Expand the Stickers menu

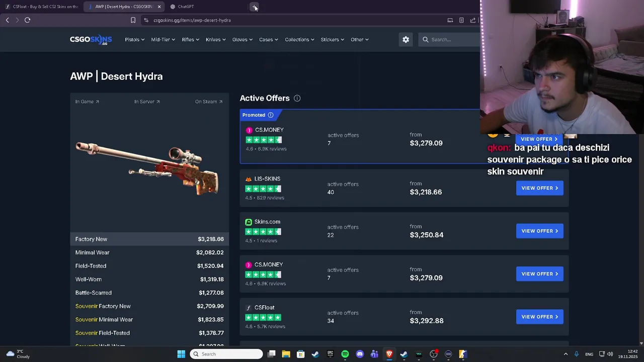333,40
